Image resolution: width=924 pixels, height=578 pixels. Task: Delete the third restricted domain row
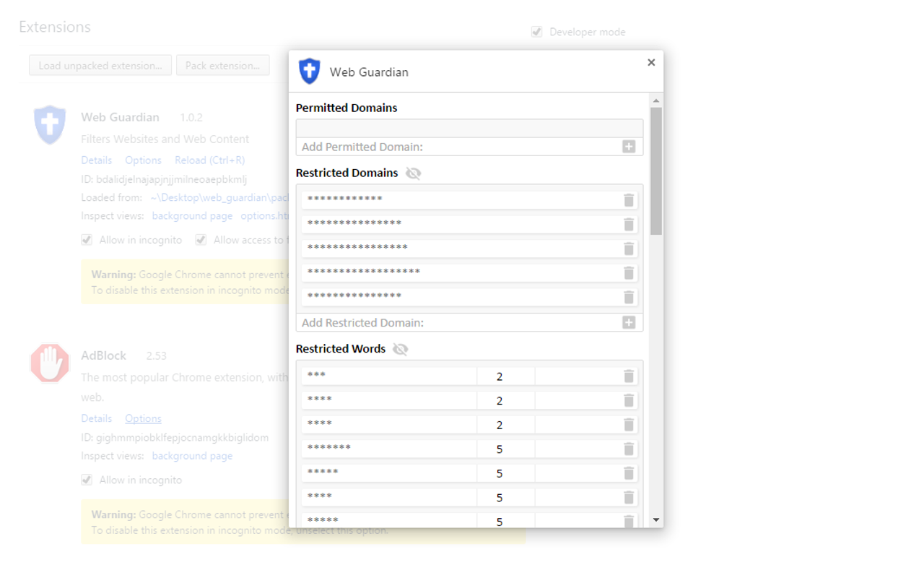pos(629,249)
